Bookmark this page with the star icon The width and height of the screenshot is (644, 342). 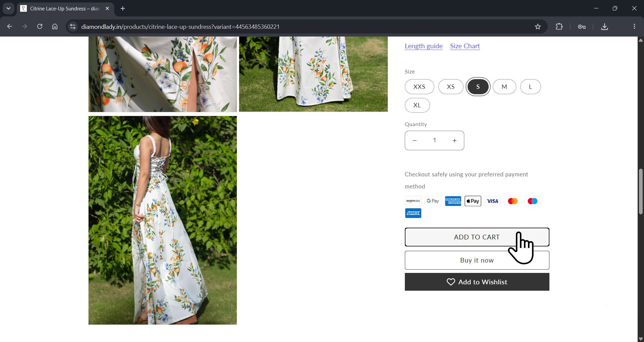pyautogui.click(x=538, y=26)
